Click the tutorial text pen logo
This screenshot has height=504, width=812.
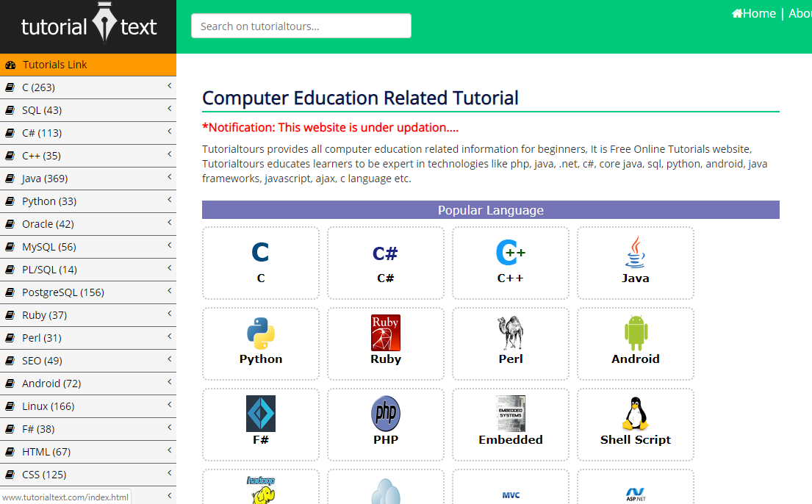tap(104, 22)
